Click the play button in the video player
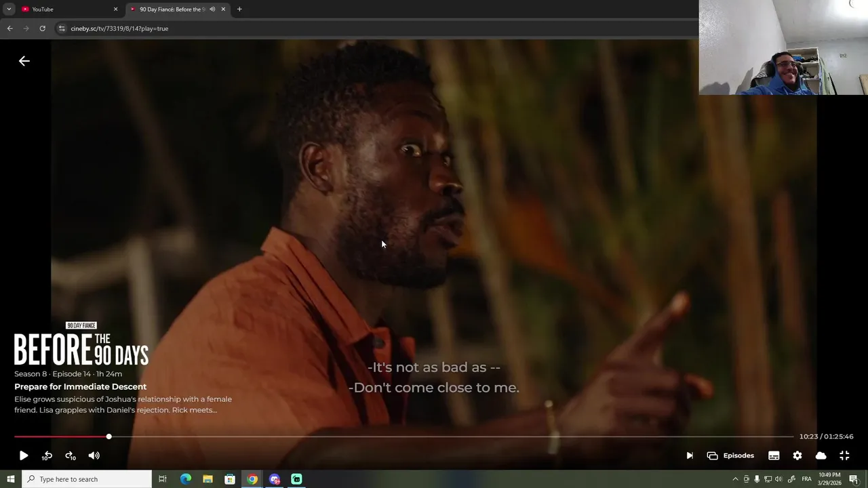This screenshot has height=488, width=868. (x=24, y=455)
